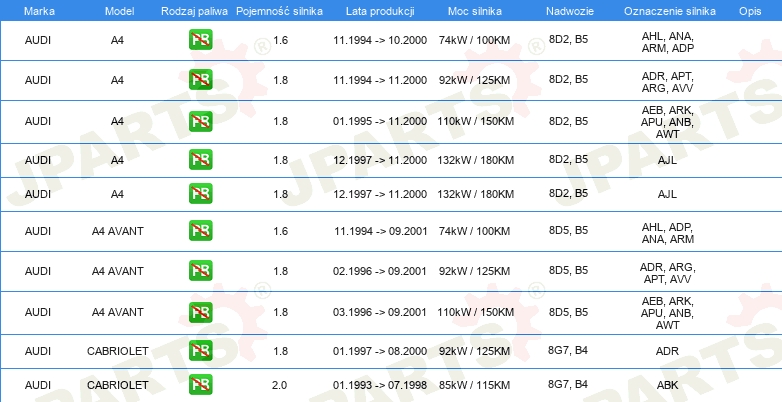Click 8D5, B5 body in 1.6 AVANT row
Image resolution: width=782 pixels, height=402 pixels.
pyautogui.click(x=568, y=230)
